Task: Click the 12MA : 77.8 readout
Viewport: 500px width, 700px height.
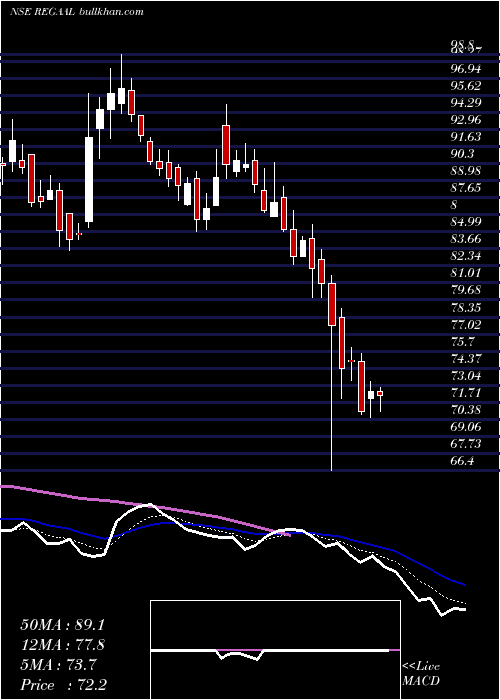Action: (x=62, y=645)
